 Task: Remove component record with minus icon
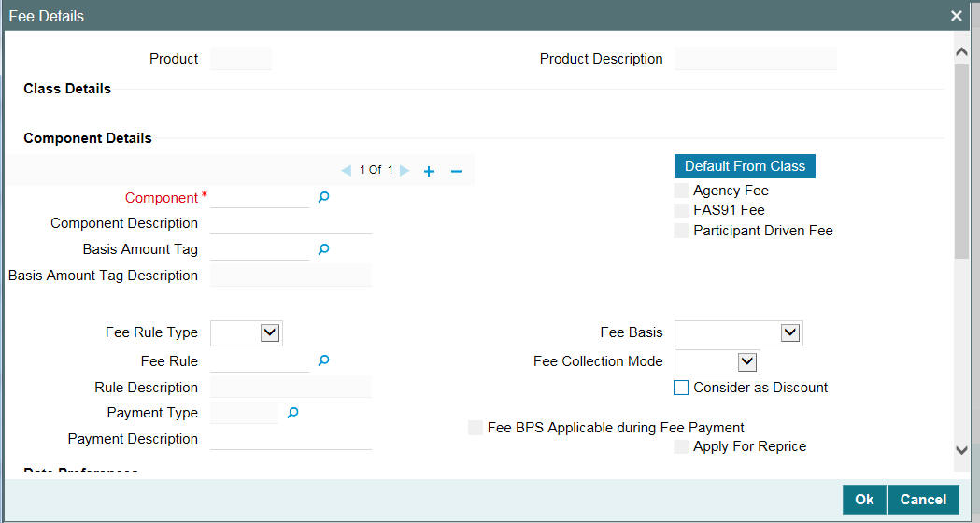tap(456, 171)
